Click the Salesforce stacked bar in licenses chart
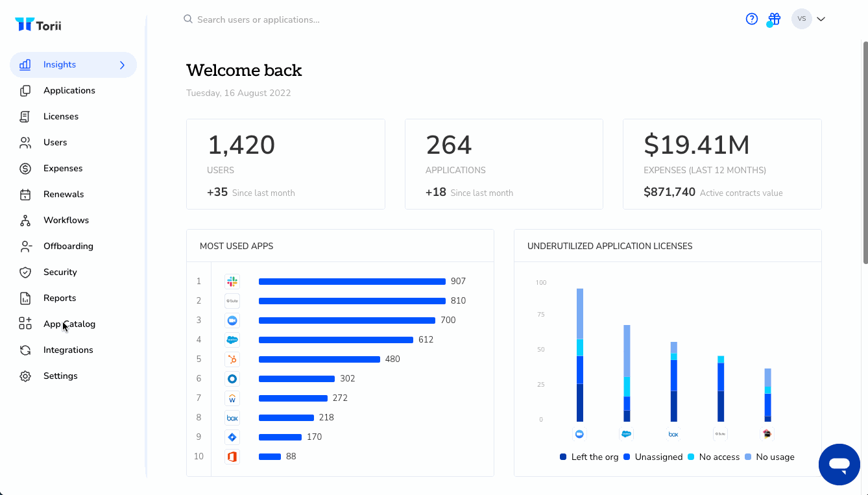 [x=627, y=373]
